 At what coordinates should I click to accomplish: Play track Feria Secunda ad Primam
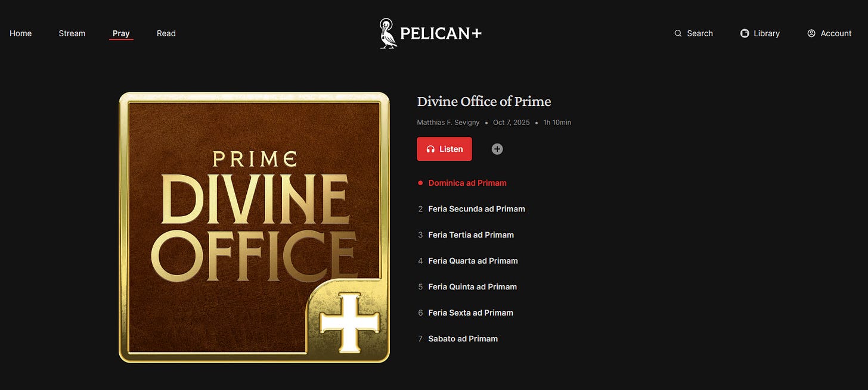point(476,209)
